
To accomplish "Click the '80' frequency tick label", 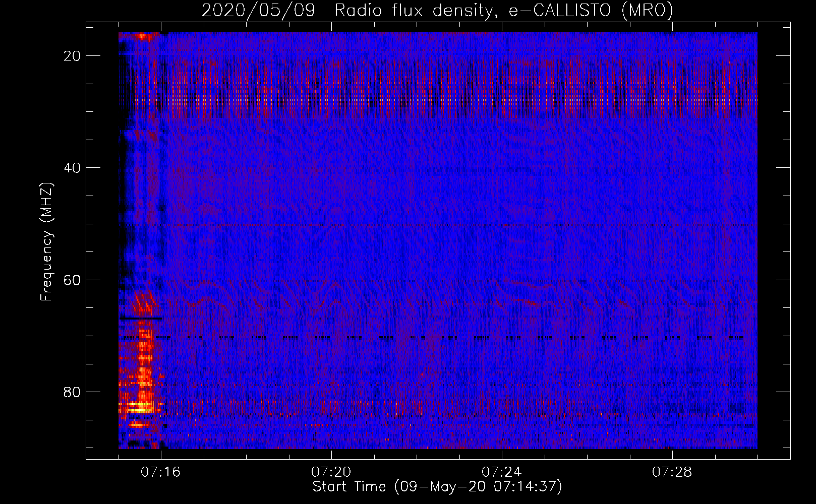I will click(x=73, y=392).
